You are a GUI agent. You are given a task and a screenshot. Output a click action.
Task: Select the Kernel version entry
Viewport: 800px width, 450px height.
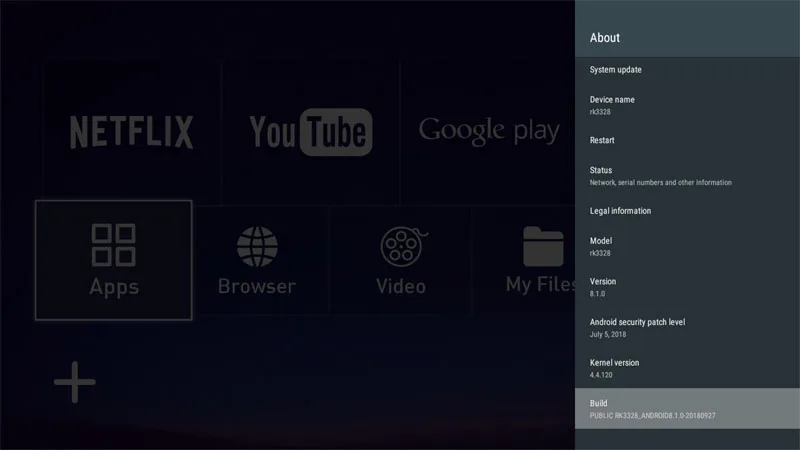[x=687, y=368]
